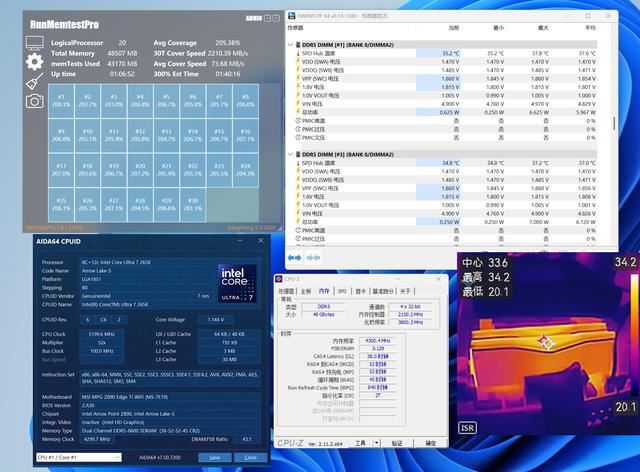
Task: Click the Row Refresh Cycle Time 840 value
Action: (378, 387)
